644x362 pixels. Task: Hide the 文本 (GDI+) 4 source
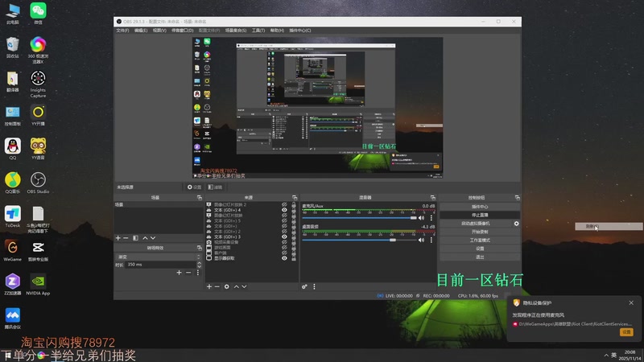284,210
